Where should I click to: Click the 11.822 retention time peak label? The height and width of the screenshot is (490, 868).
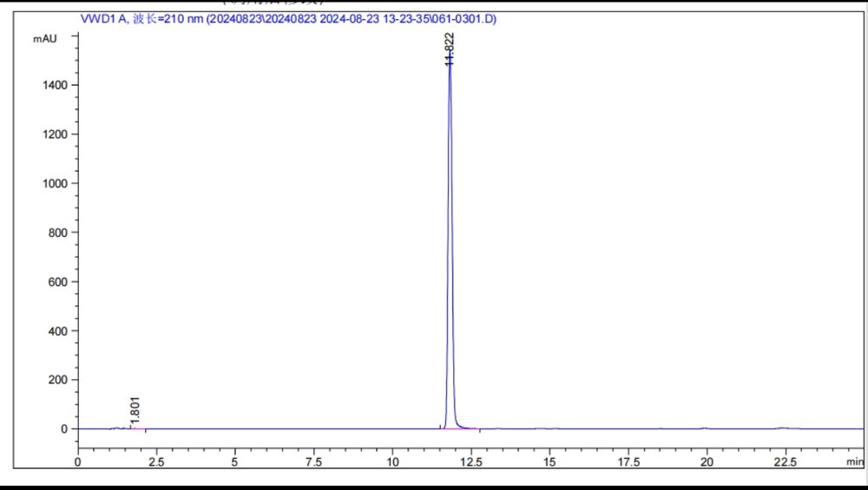coord(449,49)
